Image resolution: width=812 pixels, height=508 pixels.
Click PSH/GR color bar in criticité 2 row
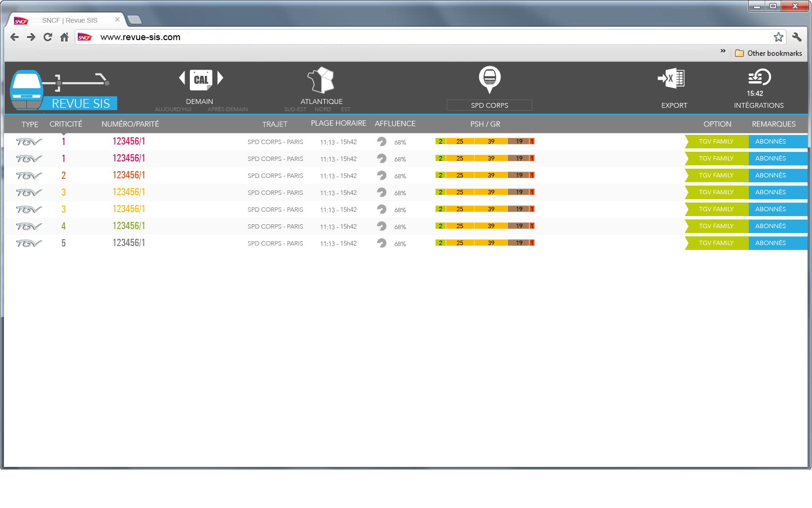[485, 175]
